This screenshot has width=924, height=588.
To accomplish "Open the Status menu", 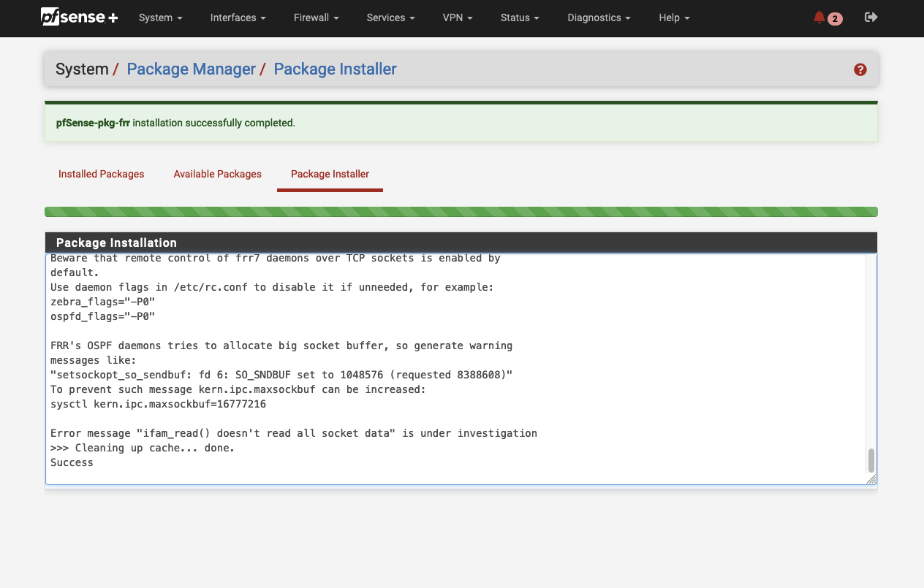I will tap(520, 18).
